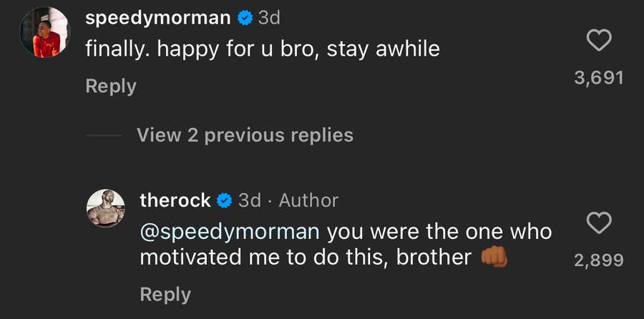Expand View 2 previous replies
Screen dimensions: 644x319
pos(245,134)
